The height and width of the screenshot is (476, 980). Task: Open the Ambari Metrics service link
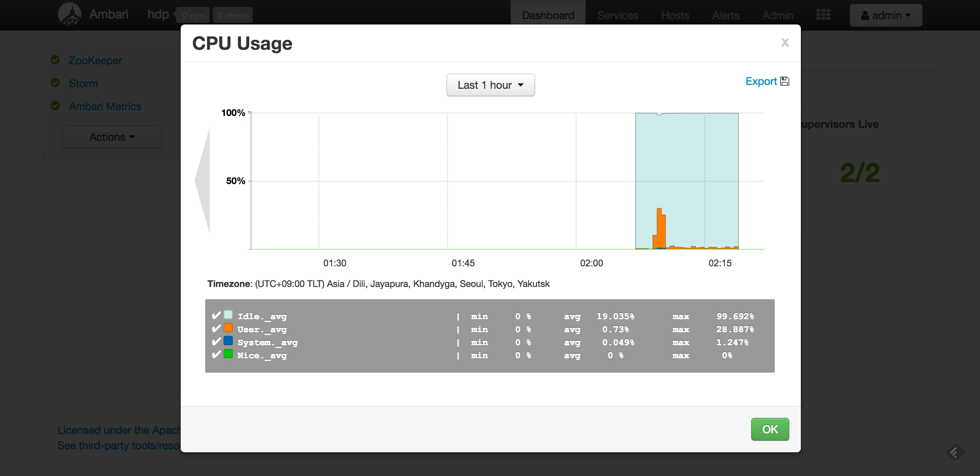coord(105,106)
